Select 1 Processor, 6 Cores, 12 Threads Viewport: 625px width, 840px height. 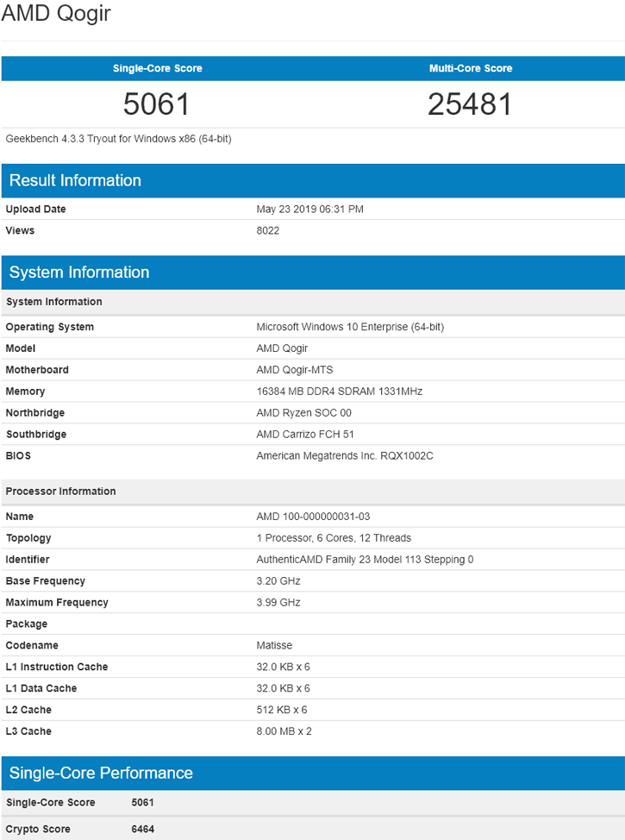333,538
